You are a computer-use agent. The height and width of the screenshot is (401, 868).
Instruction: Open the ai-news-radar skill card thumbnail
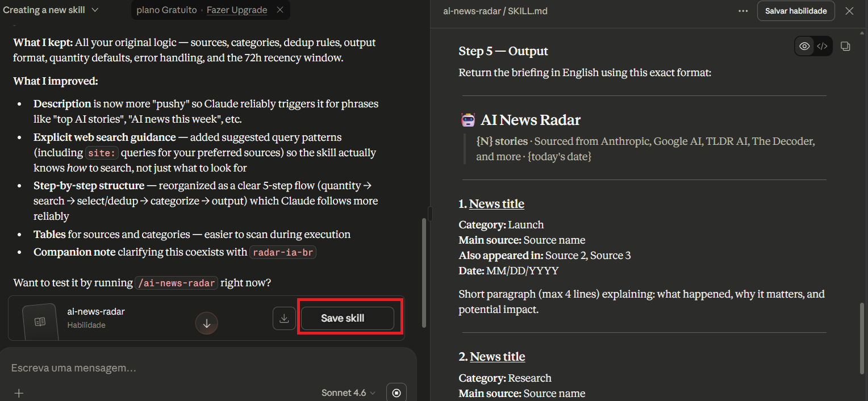pyautogui.click(x=40, y=321)
